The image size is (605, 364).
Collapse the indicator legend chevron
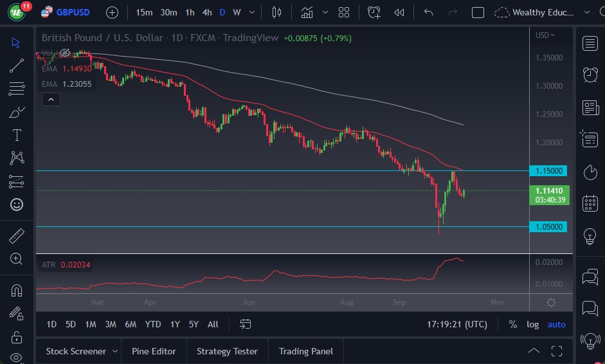tap(50, 99)
